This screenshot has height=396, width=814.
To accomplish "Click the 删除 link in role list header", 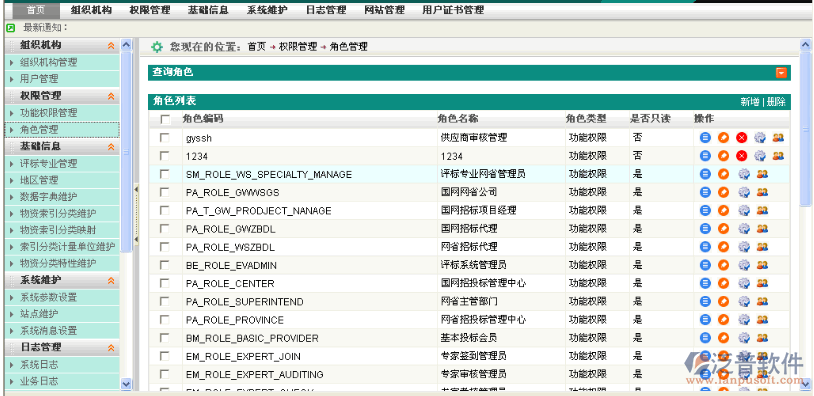I will pyautogui.click(x=776, y=102).
